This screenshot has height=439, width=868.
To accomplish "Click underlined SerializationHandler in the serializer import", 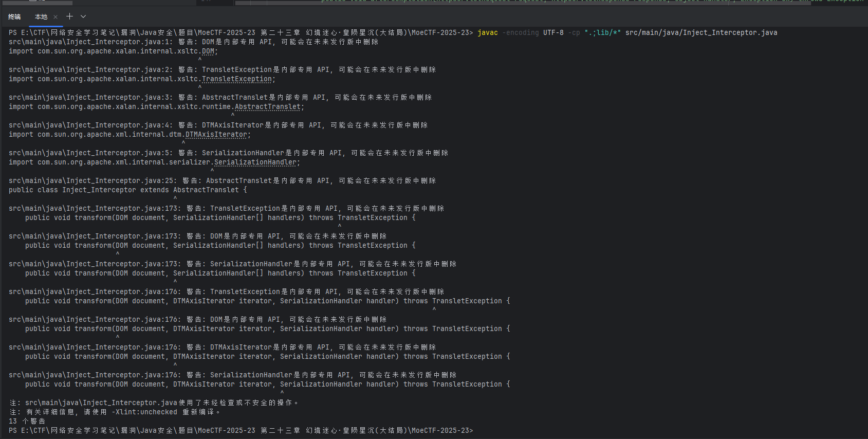I will pos(255,162).
